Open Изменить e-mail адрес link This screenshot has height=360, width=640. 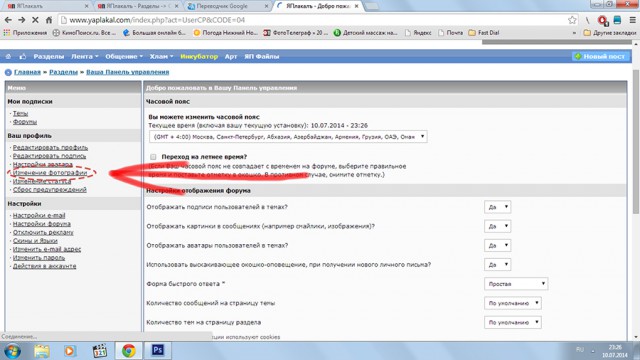47,249
